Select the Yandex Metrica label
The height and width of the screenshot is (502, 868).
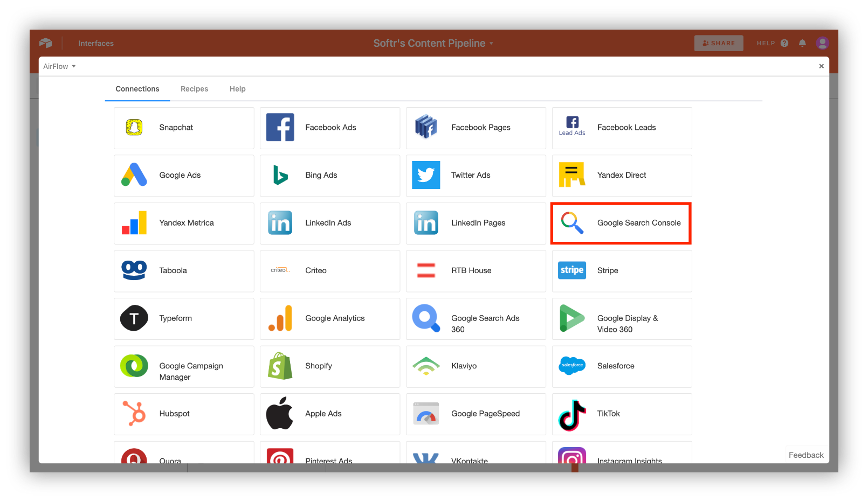coord(187,223)
